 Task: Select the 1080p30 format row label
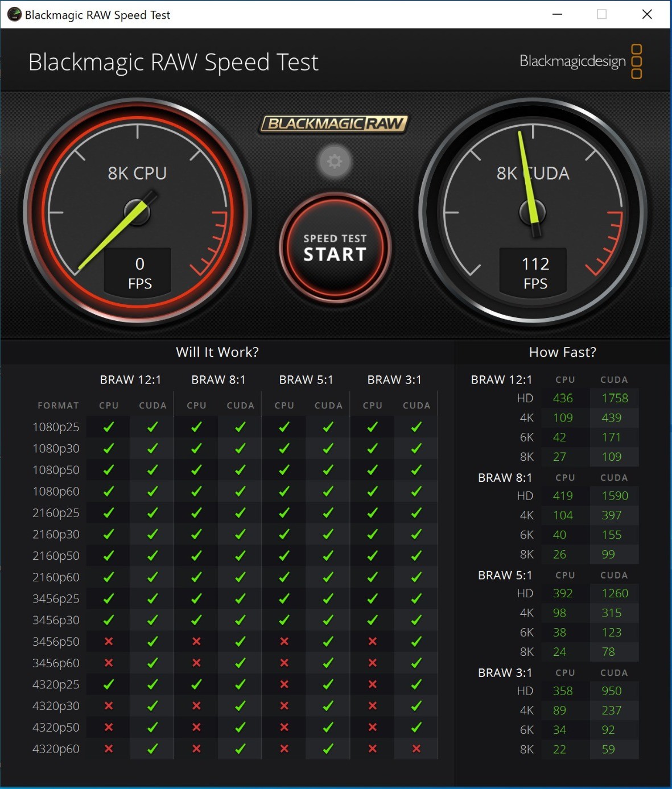pyautogui.click(x=56, y=449)
